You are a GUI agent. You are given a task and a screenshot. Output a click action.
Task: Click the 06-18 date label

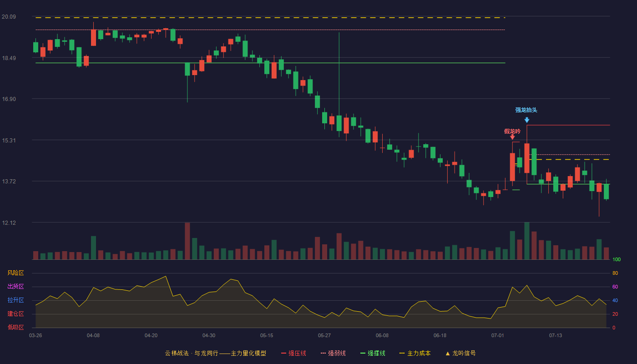(x=440, y=335)
